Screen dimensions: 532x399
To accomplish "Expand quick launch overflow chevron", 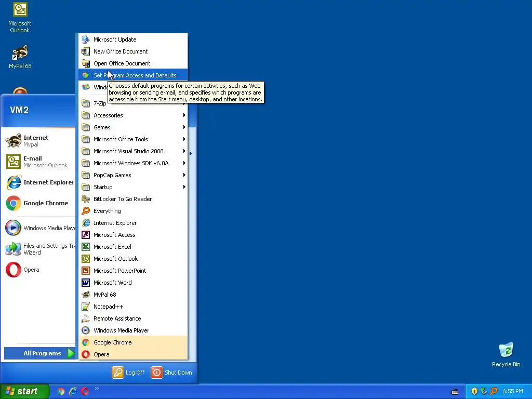I will coord(97,389).
